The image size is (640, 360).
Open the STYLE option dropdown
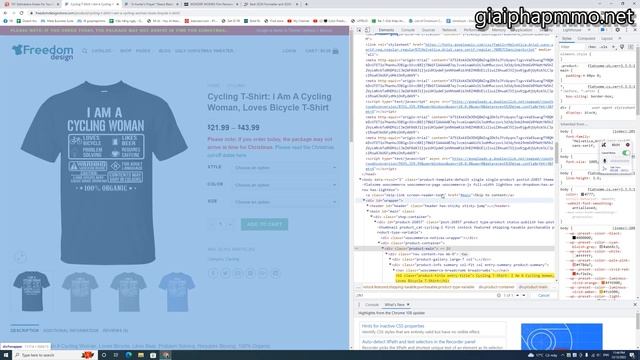click(x=285, y=168)
